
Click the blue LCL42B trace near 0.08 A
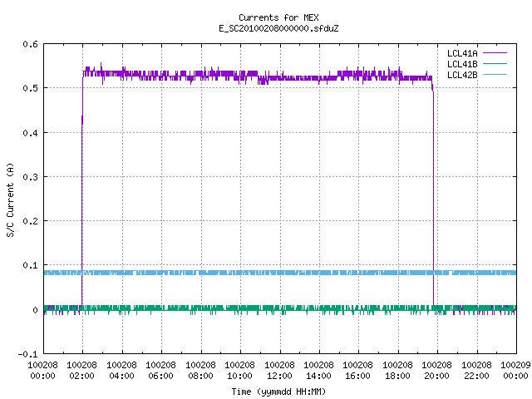tap(280, 273)
